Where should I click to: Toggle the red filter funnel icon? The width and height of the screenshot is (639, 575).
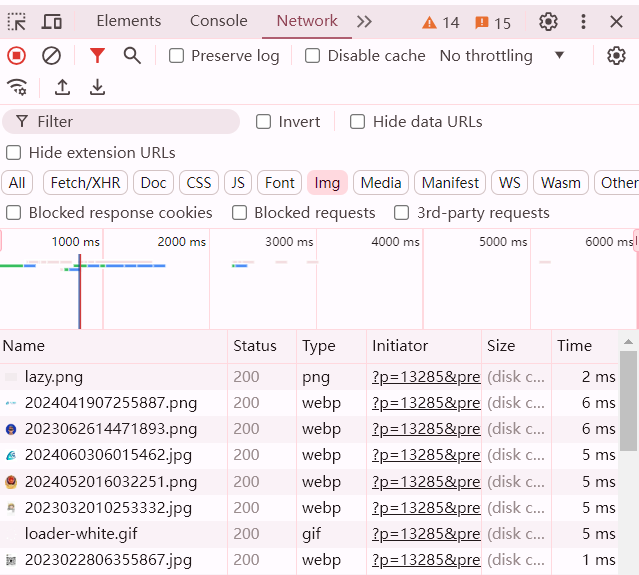97,56
